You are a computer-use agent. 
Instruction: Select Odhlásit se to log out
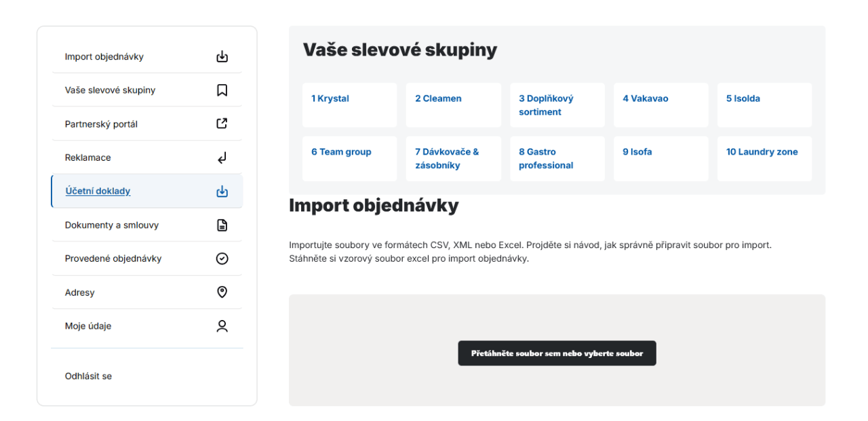[x=88, y=376]
